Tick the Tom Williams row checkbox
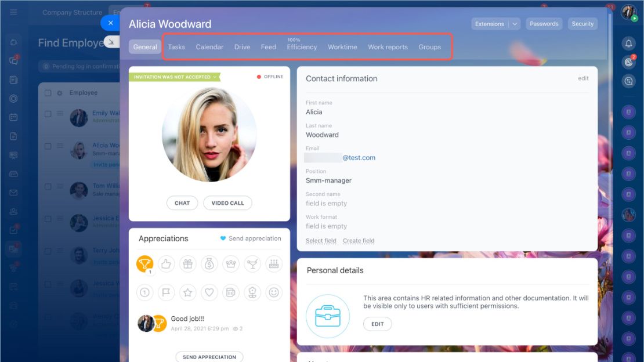Image resolution: width=644 pixels, height=362 pixels. [x=48, y=187]
